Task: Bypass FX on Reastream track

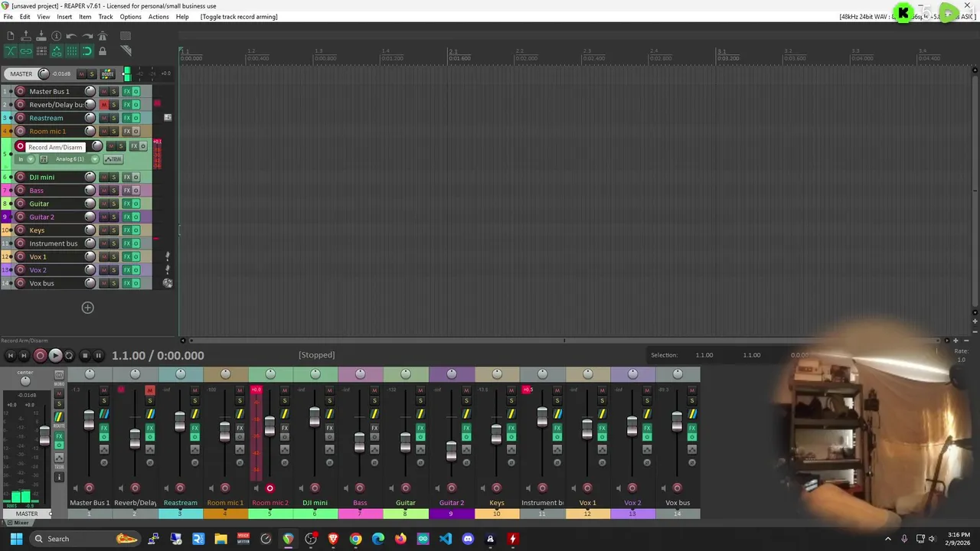Action: click(136, 118)
